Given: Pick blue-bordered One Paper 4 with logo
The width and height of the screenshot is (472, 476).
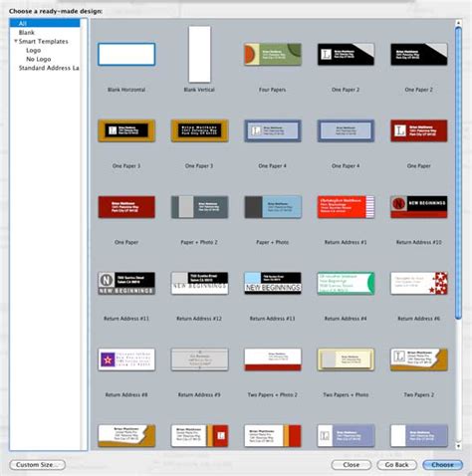Looking at the screenshot, I should pos(273,130).
